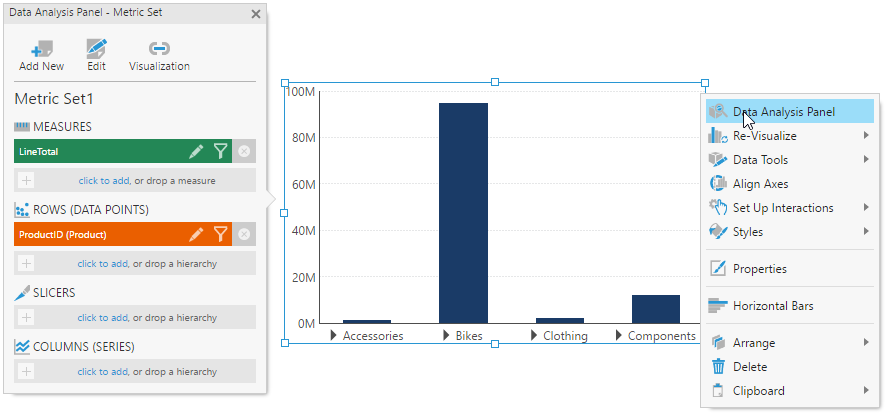Choose Horizontal Bars in context menu

[x=772, y=306]
